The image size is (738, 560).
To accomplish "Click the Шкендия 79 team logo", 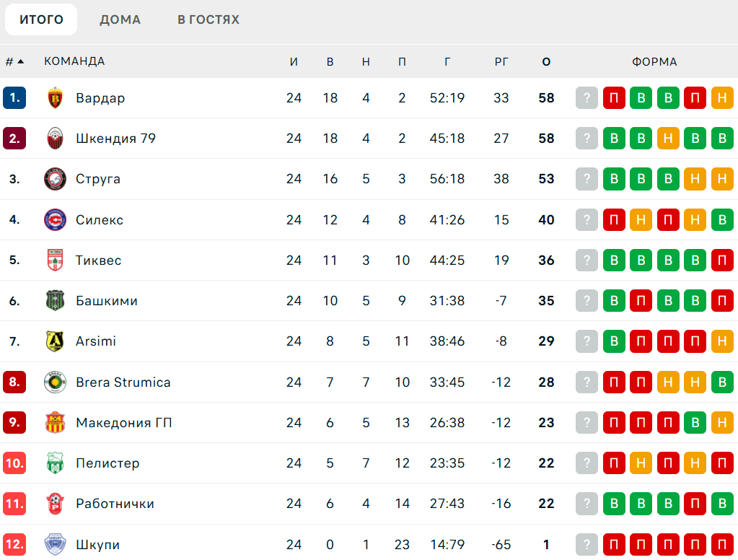I will click(55, 139).
